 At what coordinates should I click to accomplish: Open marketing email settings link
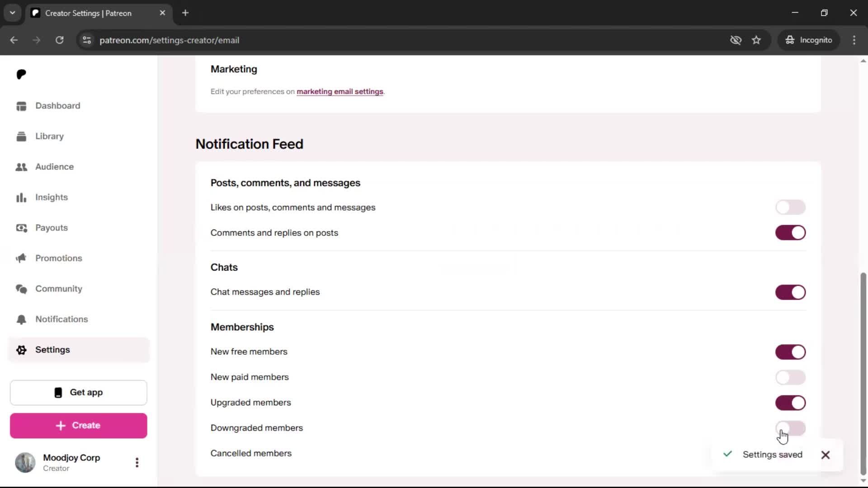tap(340, 92)
